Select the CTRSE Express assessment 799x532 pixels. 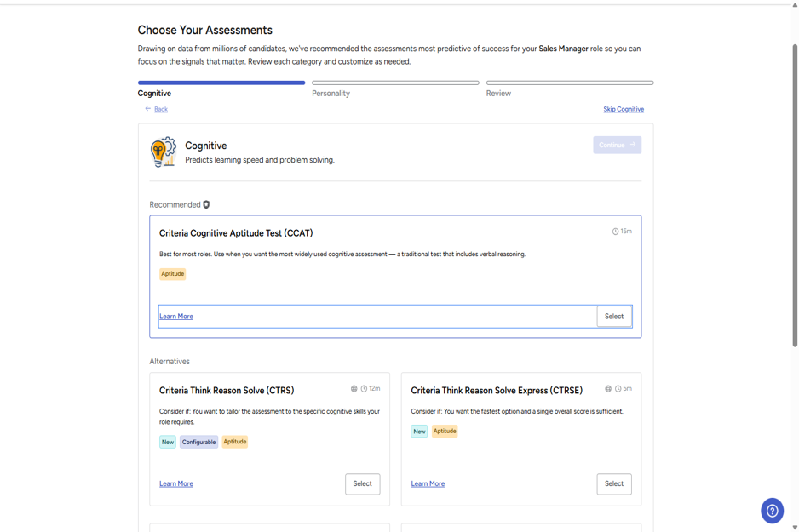click(x=614, y=483)
